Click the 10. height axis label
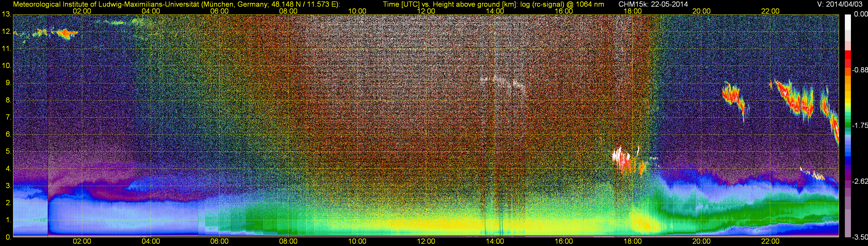Image resolution: width=868 pixels, height=246 pixels. pos(6,66)
